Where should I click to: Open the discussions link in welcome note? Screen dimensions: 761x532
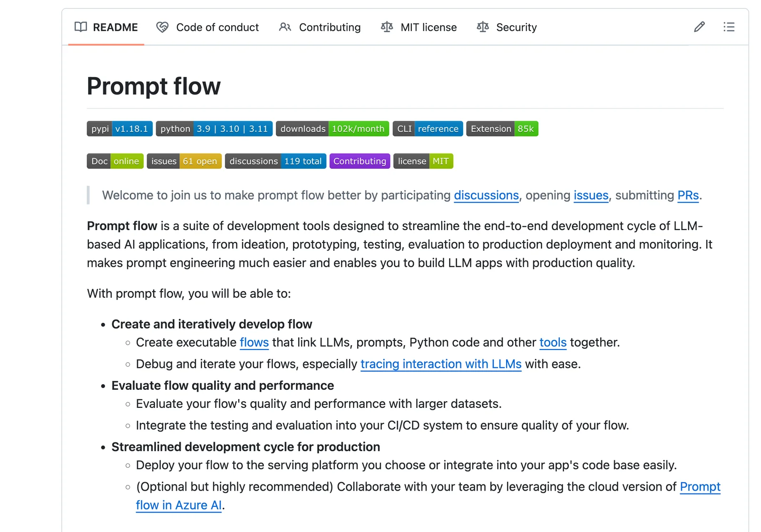click(486, 195)
